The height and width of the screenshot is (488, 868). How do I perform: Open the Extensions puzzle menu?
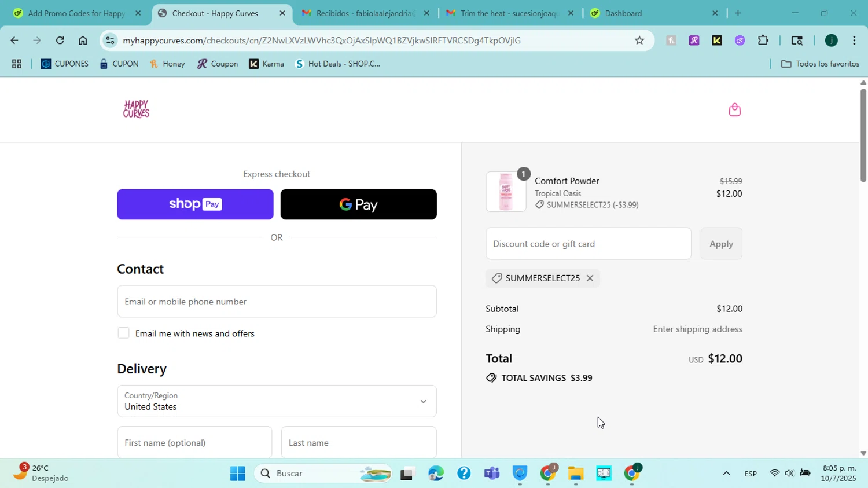pyautogui.click(x=763, y=41)
